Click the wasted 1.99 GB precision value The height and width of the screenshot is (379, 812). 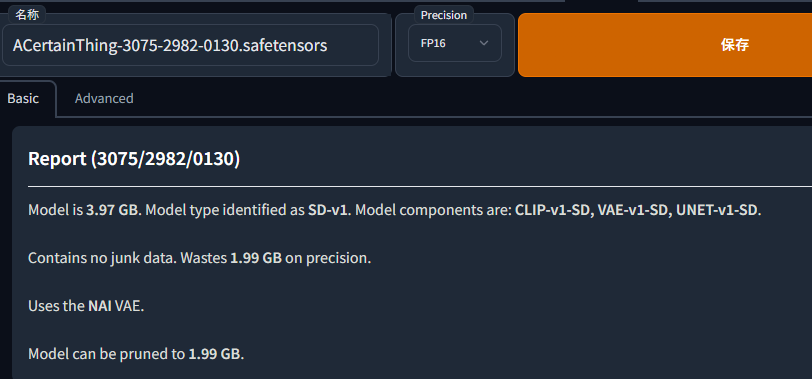tap(256, 258)
